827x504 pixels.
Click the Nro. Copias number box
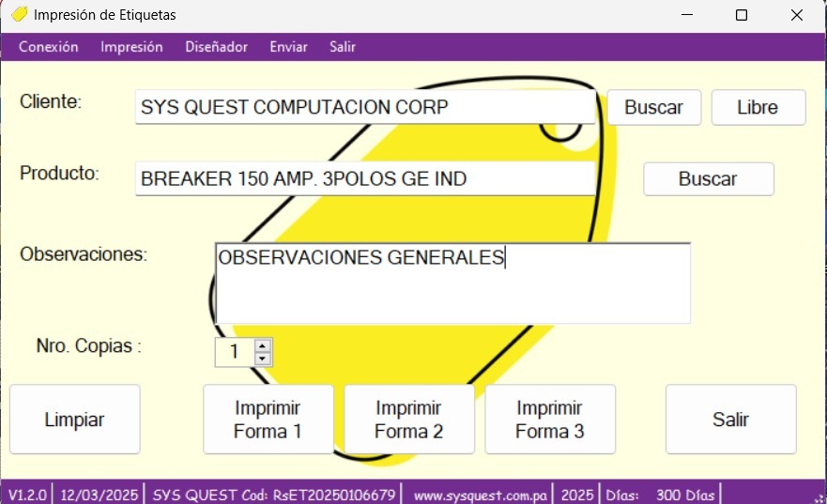point(235,352)
